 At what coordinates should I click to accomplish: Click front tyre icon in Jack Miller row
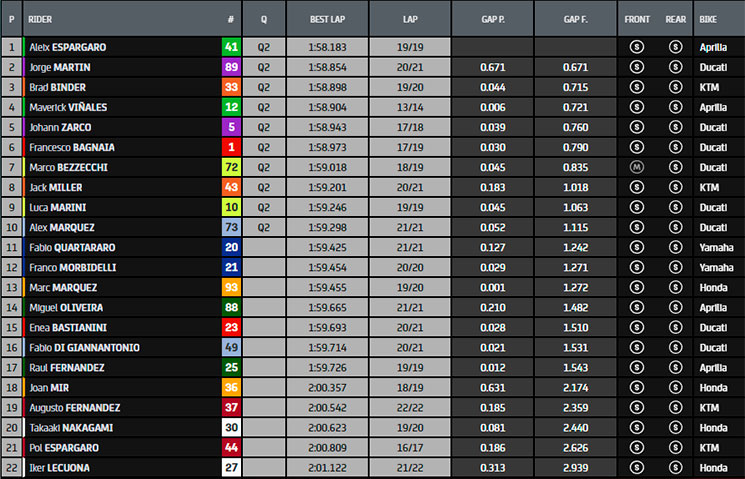click(x=637, y=187)
